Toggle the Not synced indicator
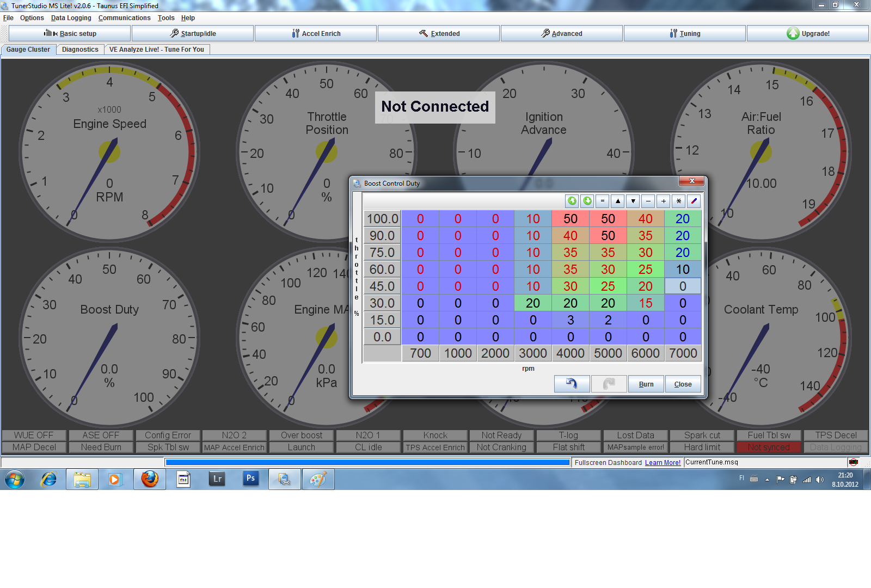871x588 pixels. [768, 448]
